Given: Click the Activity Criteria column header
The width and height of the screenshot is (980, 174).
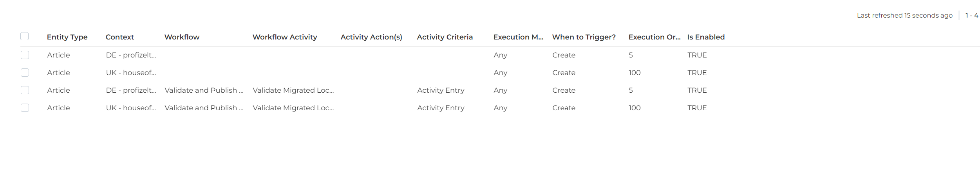Looking at the screenshot, I should click(445, 37).
